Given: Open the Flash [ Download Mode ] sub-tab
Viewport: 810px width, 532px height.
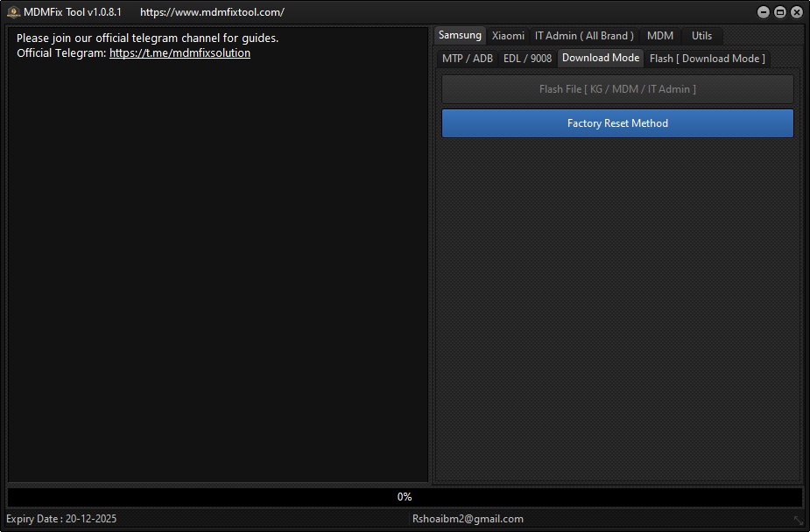Looking at the screenshot, I should point(707,58).
